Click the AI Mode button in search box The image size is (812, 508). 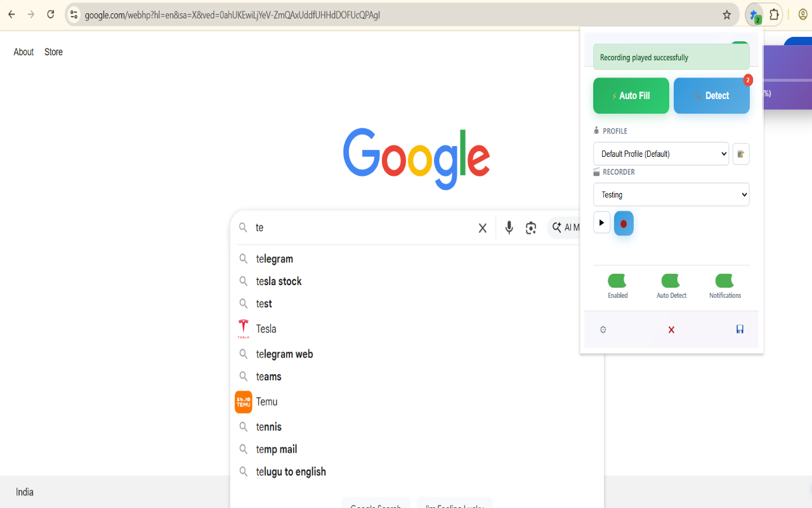click(x=565, y=227)
